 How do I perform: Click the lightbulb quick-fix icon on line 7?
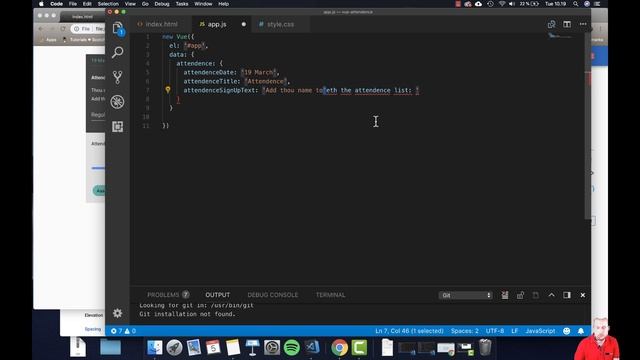pos(168,90)
